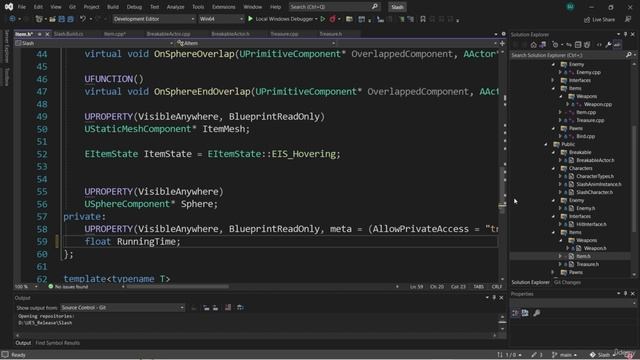Click the Property Pages wrench icon
This screenshot has height=360, width=640.
537,313
